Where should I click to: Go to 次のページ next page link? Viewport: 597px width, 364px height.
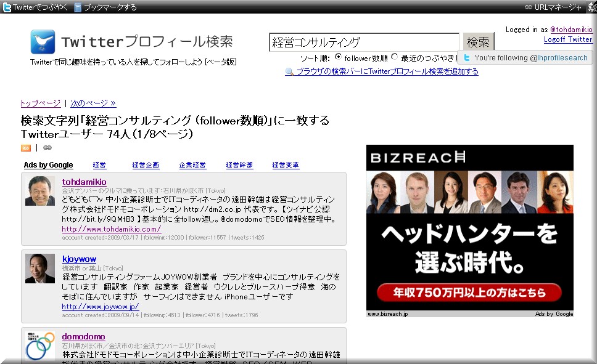93,103
